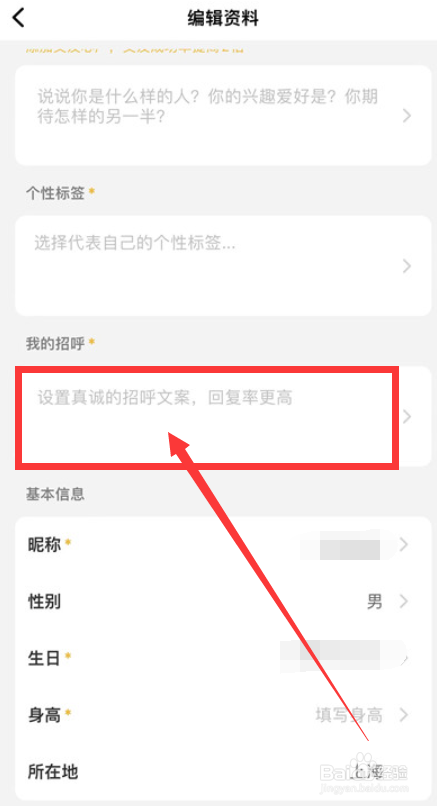Click chevron in 我的招呼 box
The width and height of the screenshot is (437, 806).
coord(407,416)
